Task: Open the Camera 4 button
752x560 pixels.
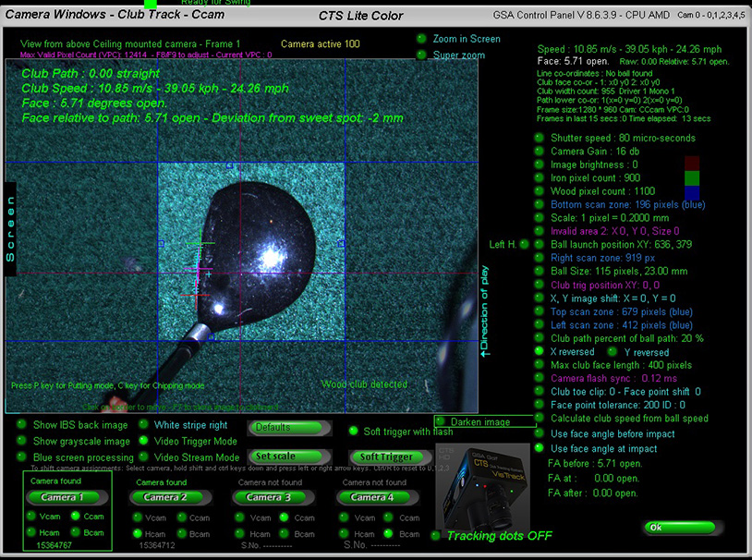Action: [x=378, y=497]
